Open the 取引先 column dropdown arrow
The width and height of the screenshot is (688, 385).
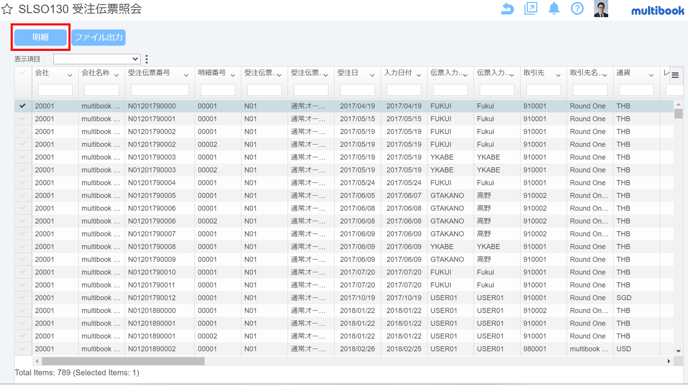[558, 76]
